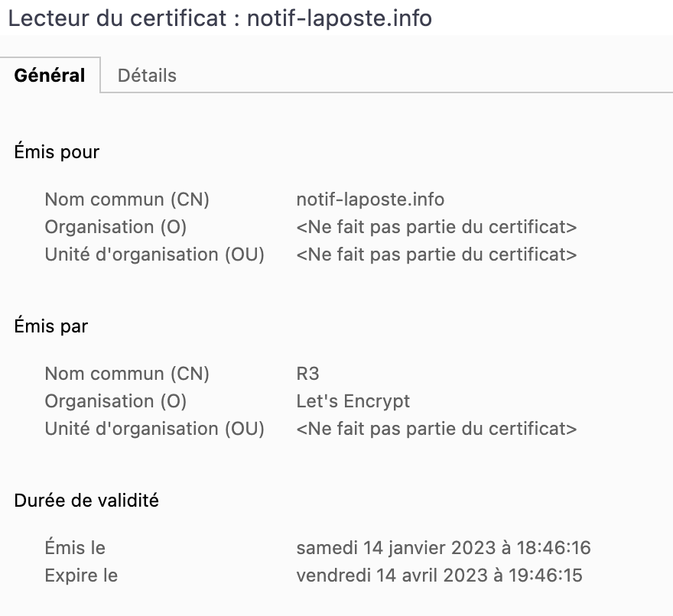The image size is (673, 616).
Task: Click Nom commun (CN) label under Émis par
Action: pyautogui.click(x=127, y=374)
